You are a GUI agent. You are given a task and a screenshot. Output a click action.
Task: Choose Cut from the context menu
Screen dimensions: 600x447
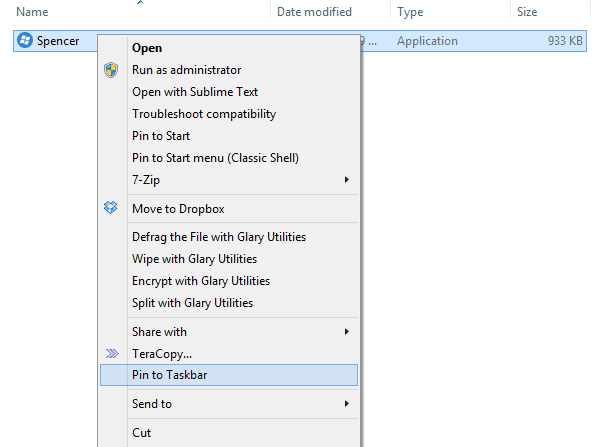tap(229, 433)
